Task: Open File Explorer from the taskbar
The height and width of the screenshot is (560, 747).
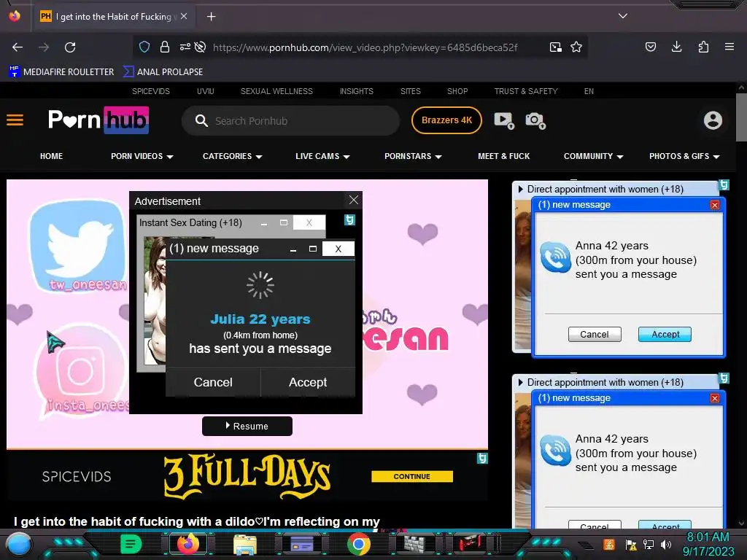Action: [x=245, y=544]
